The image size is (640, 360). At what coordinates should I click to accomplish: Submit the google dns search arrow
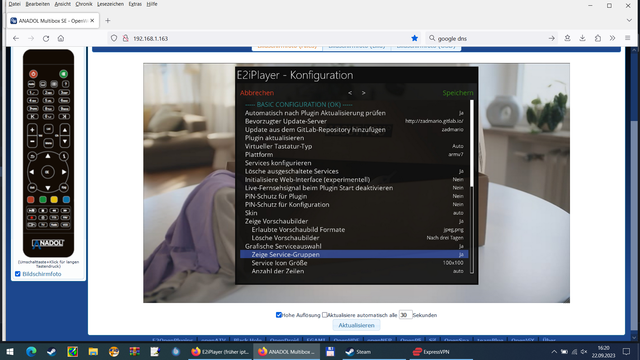click(x=551, y=38)
